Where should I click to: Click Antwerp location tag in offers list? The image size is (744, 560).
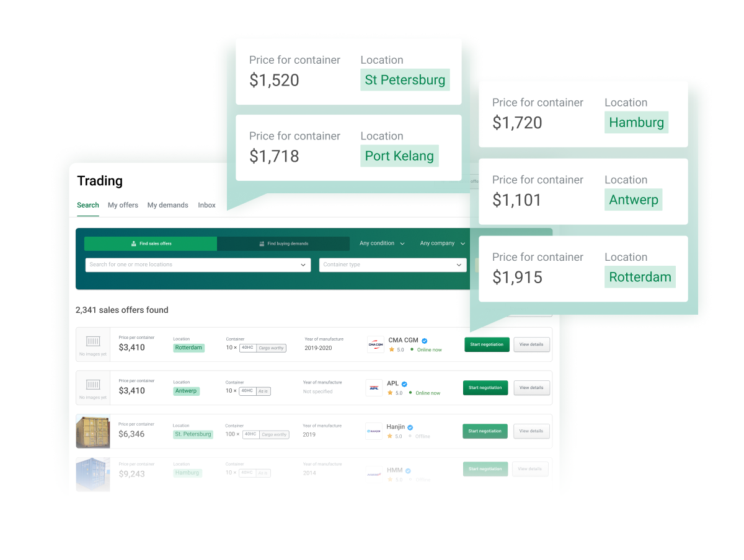(x=186, y=392)
